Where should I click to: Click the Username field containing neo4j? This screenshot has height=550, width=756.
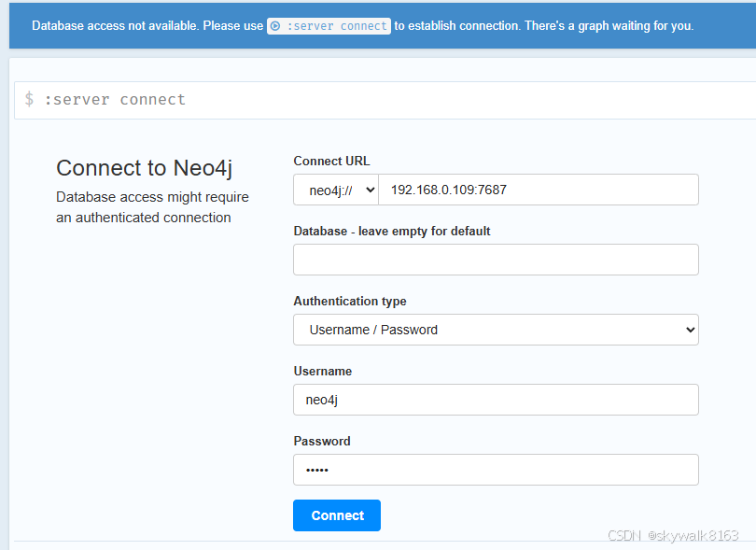pyautogui.click(x=497, y=400)
